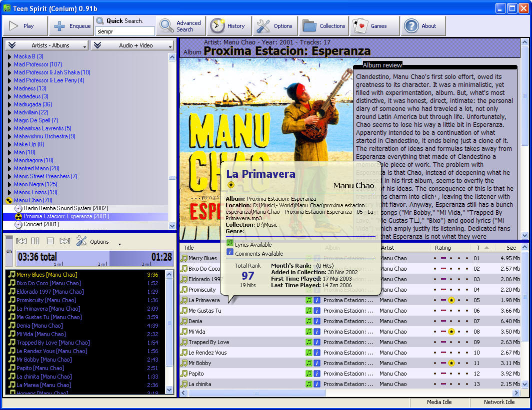
Task: Click rating star of Mi Vida
Action: (x=451, y=332)
